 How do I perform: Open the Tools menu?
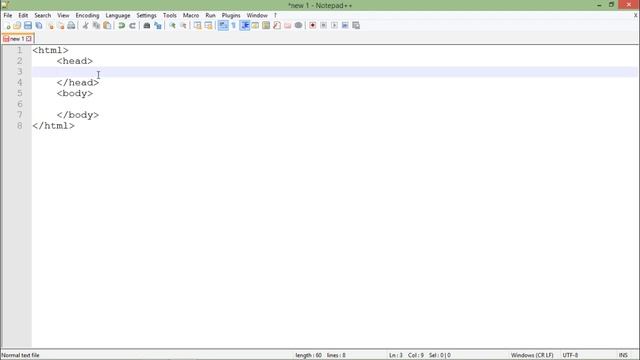pos(170,16)
